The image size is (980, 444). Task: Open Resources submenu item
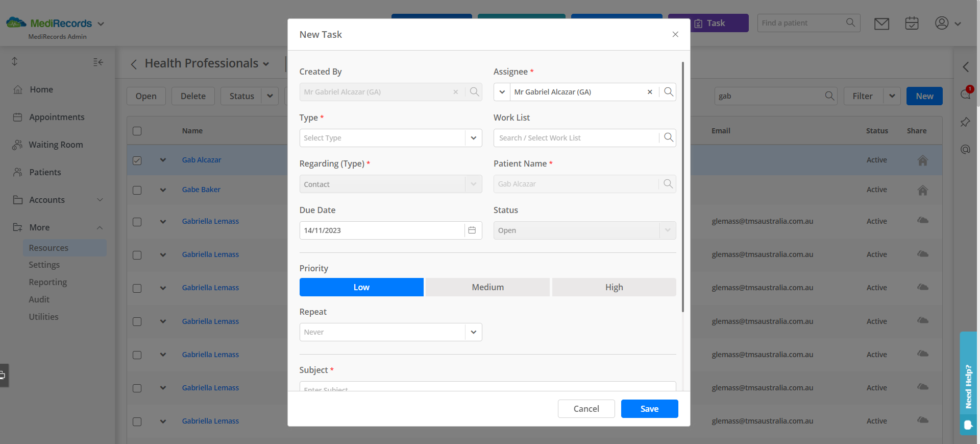pyautogui.click(x=65, y=248)
